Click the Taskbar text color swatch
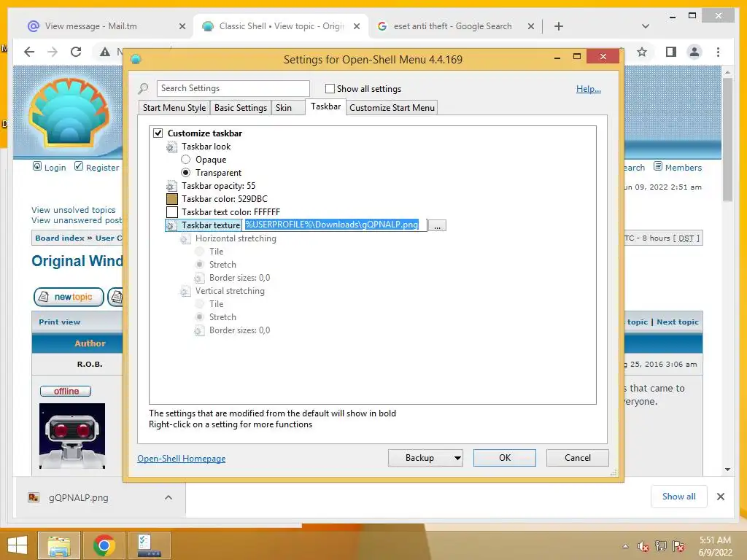Viewport: 747px width, 560px height. 172,212
